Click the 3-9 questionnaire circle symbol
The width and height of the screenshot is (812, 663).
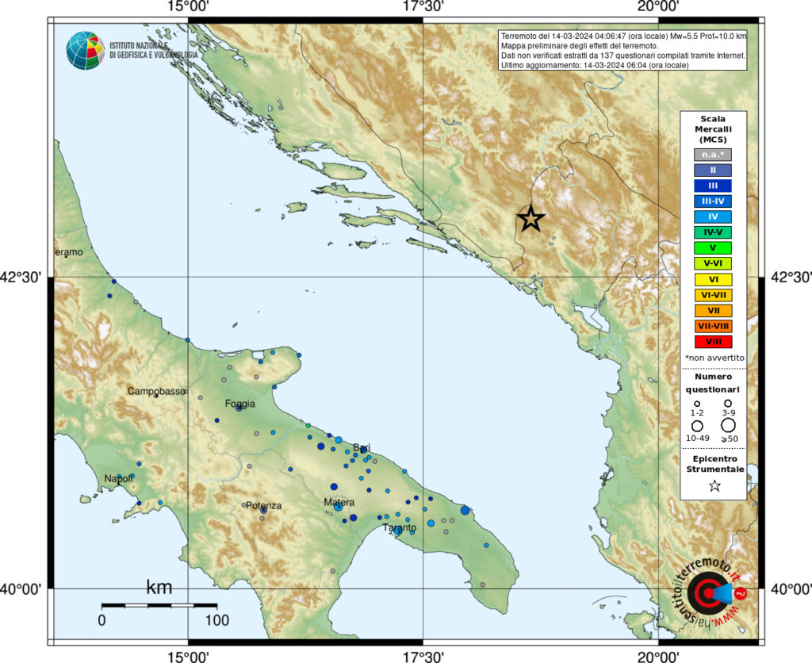click(728, 404)
